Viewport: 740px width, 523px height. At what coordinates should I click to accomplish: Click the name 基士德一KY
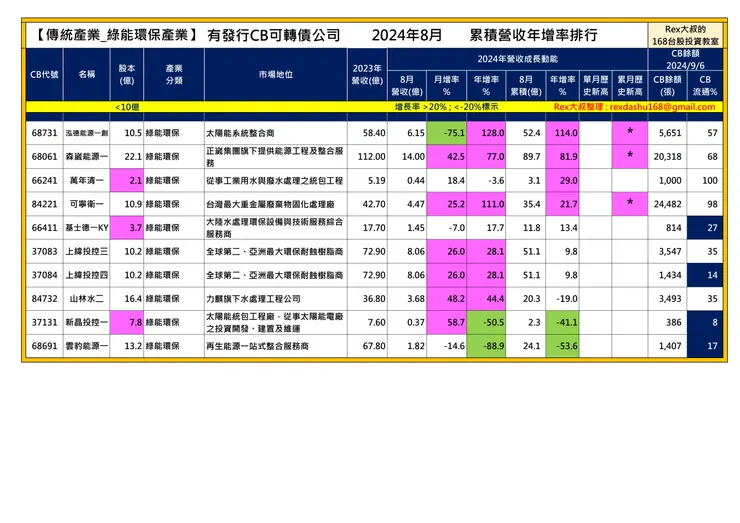(x=86, y=228)
